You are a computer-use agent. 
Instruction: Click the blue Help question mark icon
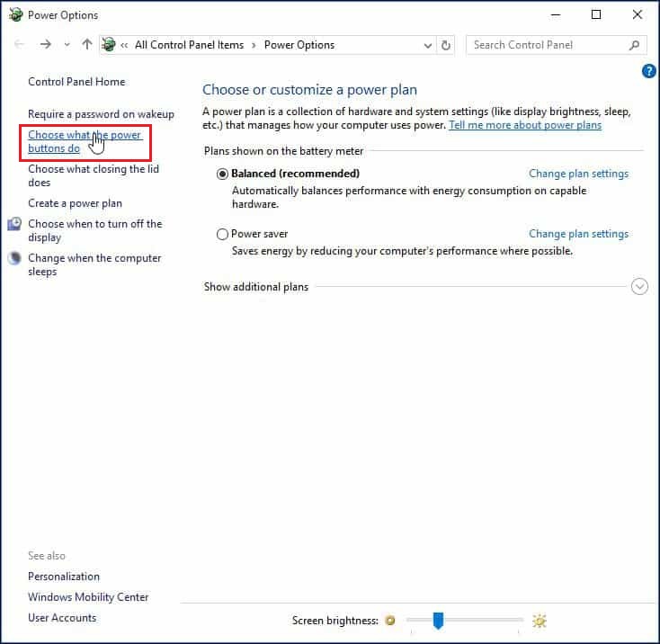pos(649,72)
